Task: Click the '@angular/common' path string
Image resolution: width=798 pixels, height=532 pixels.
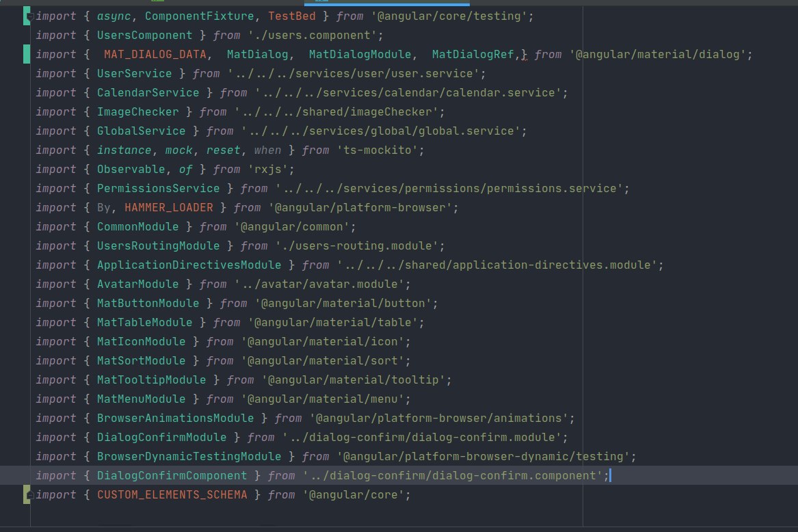Action: (x=291, y=226)
